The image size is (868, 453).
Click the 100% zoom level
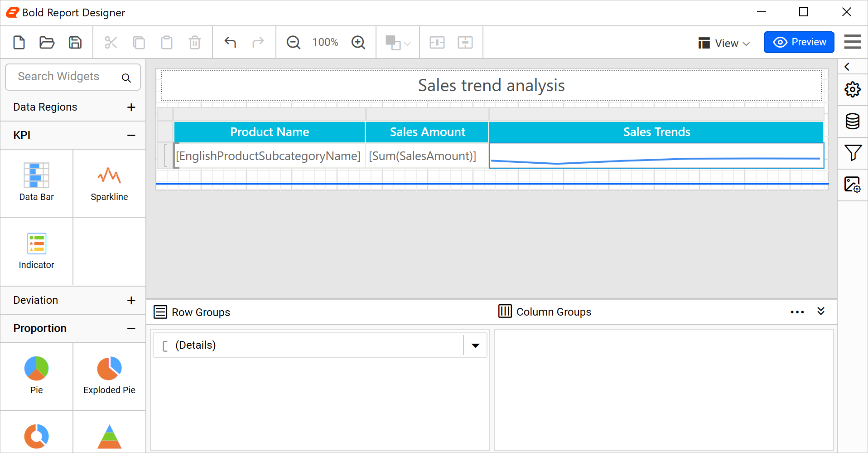tap(325, 42)
